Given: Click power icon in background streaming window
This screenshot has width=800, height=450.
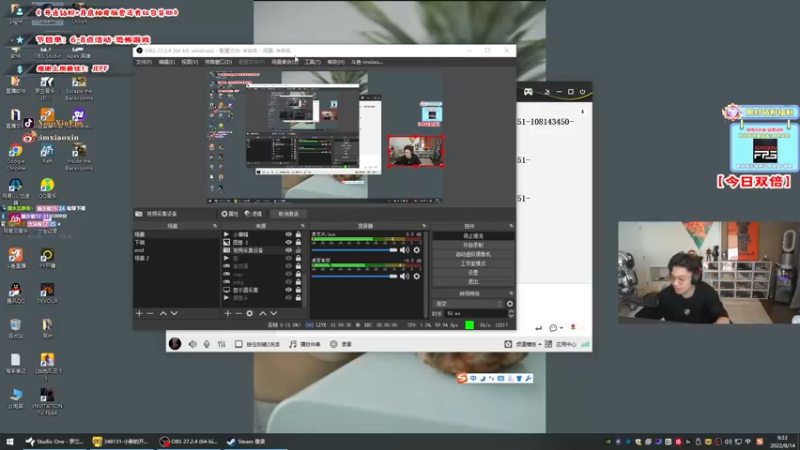Looking at the screenshot, I should [x=582, y=92].
